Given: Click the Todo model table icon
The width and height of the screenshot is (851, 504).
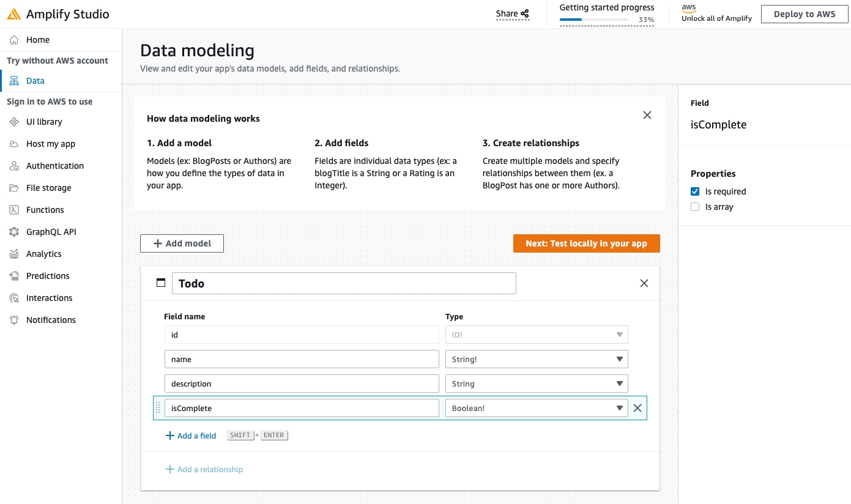Looking at the screenshot, I should pos(161,283).
